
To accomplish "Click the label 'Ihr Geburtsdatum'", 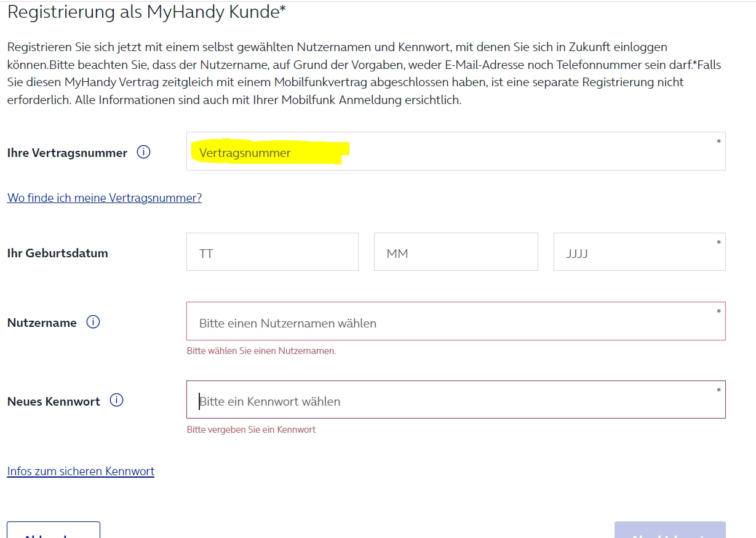I will pos(58,253).
